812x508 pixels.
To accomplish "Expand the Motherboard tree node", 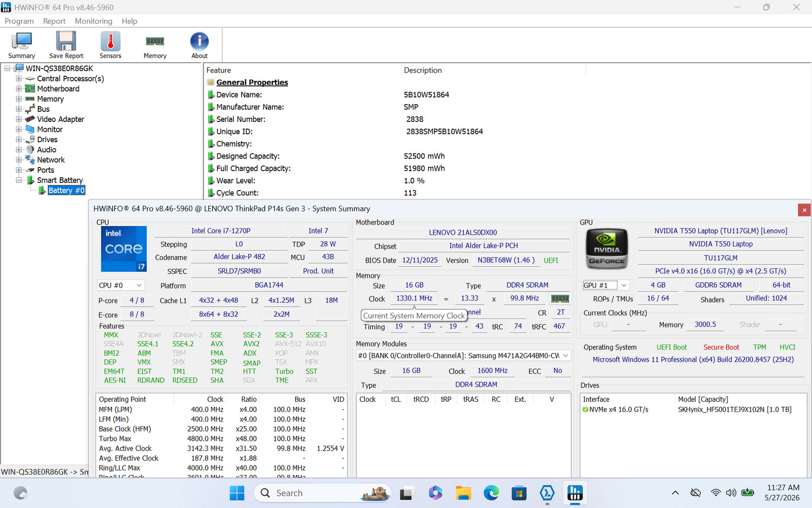I will 19,89.
